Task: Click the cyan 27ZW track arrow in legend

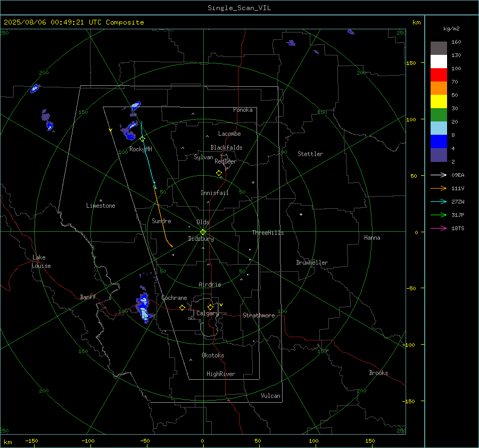Action: (x=439, y=201)
